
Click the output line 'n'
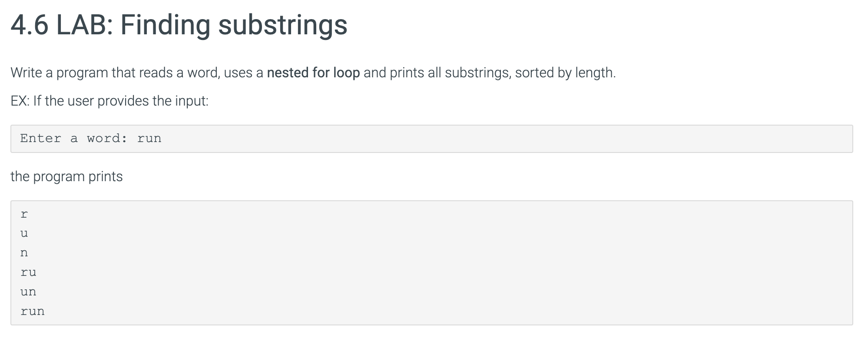point(24,253)
